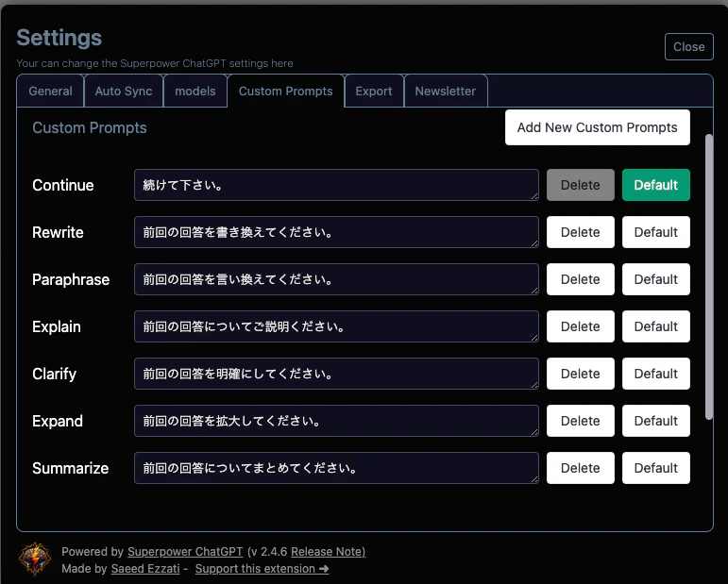
Task: Click the Settings title heading
Action: pyautogui.click(x=59, y=38)
